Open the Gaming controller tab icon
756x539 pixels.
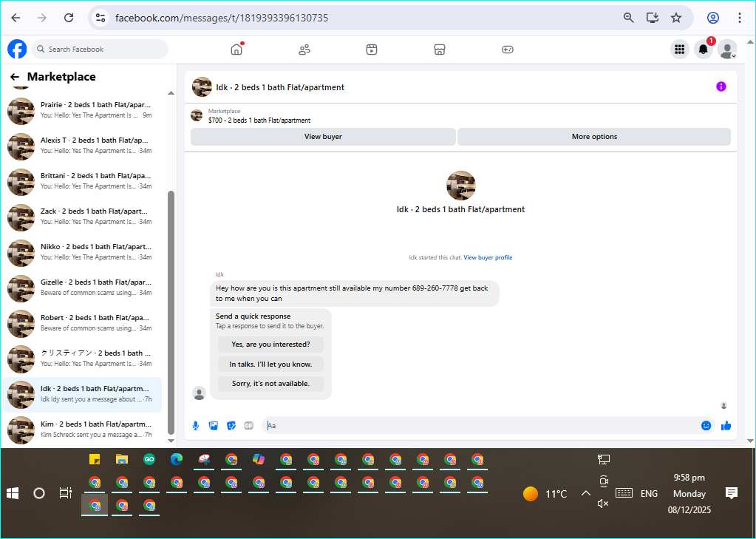507,50
